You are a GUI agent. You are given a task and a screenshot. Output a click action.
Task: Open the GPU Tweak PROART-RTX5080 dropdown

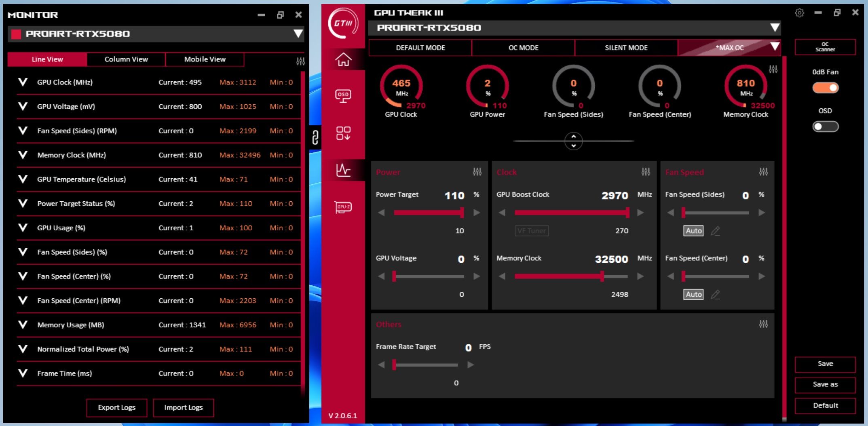tap(775, 27)
